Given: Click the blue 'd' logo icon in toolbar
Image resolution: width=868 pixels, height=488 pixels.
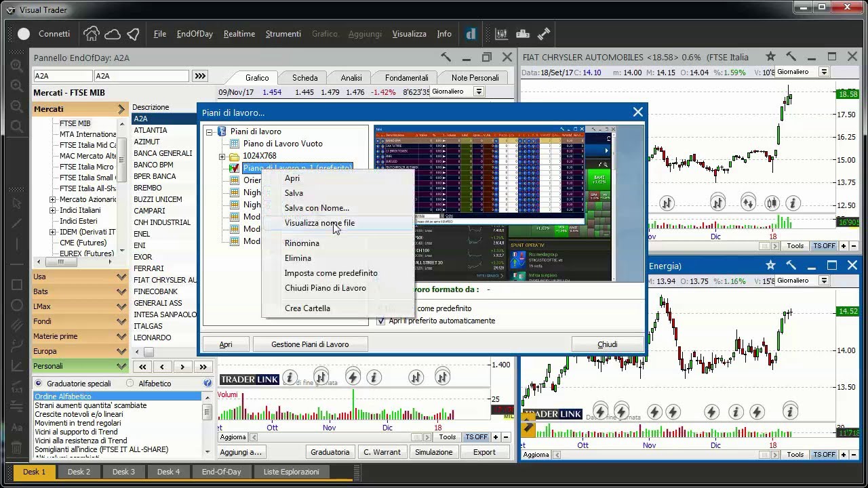Looking at the screenshot, I should [x=471, y=34].
